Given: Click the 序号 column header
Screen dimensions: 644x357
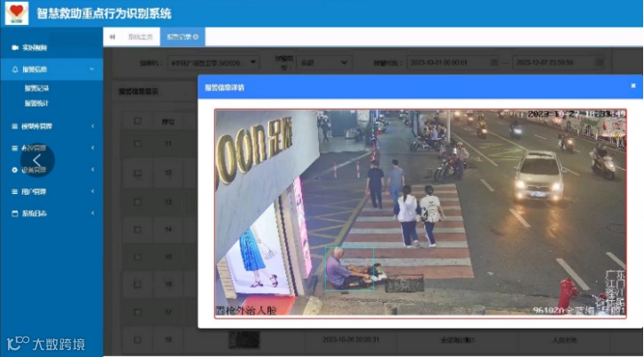Looking at the screenshot, I should [167, 121].
